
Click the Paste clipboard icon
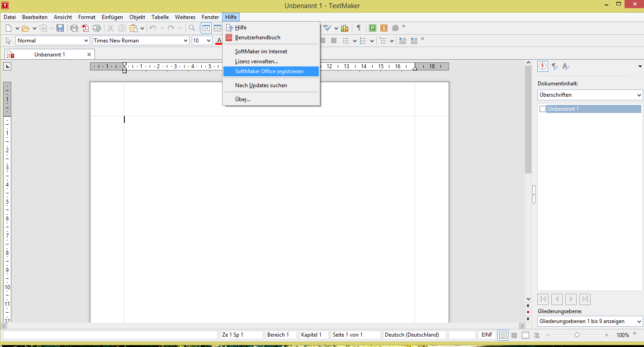pos(134,28)
